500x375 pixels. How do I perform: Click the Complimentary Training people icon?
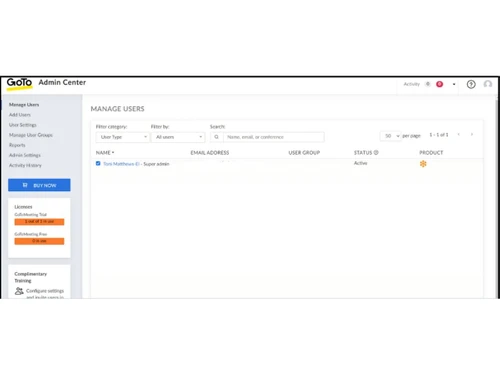(19, 291)
